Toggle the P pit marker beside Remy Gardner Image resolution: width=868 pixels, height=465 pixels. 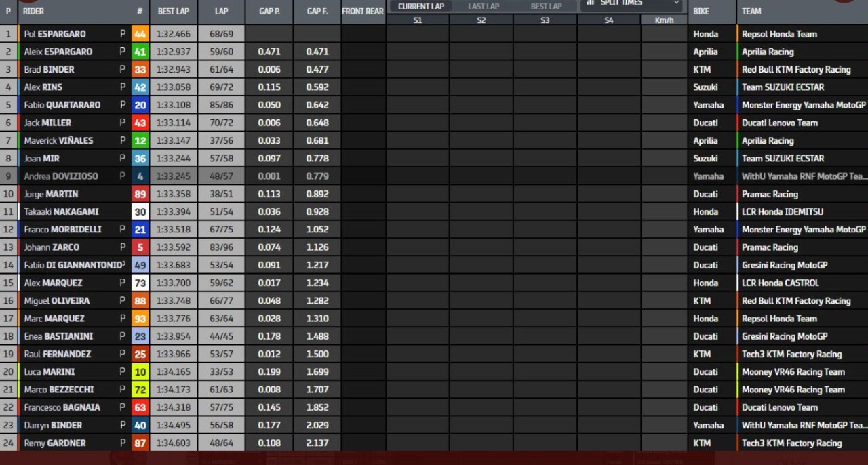(x=122, y=443)
